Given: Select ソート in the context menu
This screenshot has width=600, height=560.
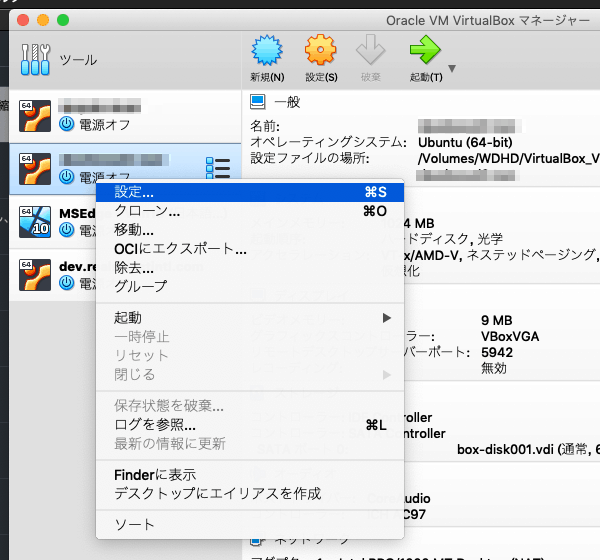Looking at the screenshot, I should tap(250, 525).
